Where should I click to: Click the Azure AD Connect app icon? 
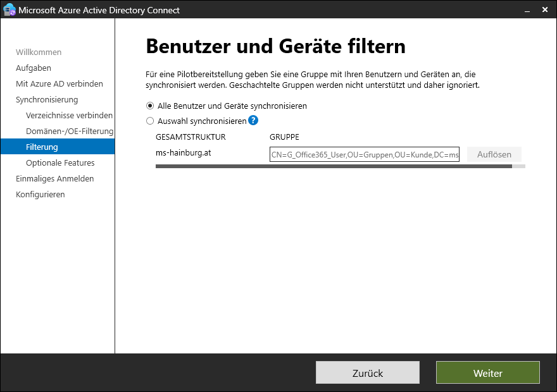point(9,10)
